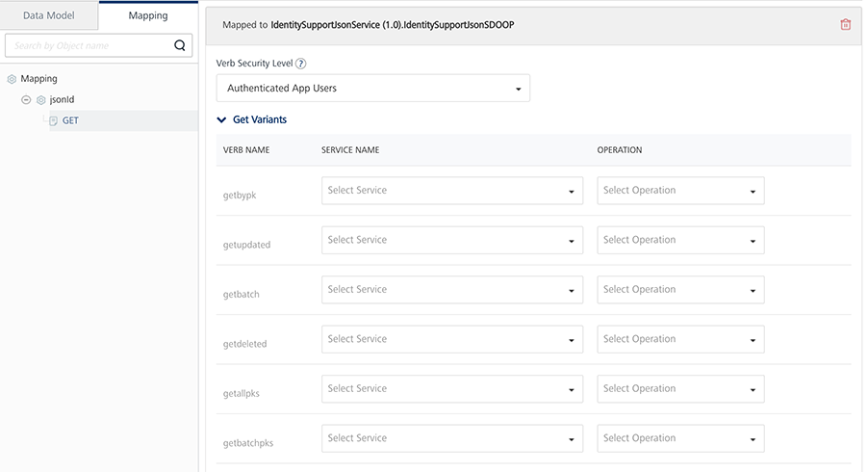Open the getbatchpks Select Service dropdown
Viewport: 868px width, 472px height.
451,438
